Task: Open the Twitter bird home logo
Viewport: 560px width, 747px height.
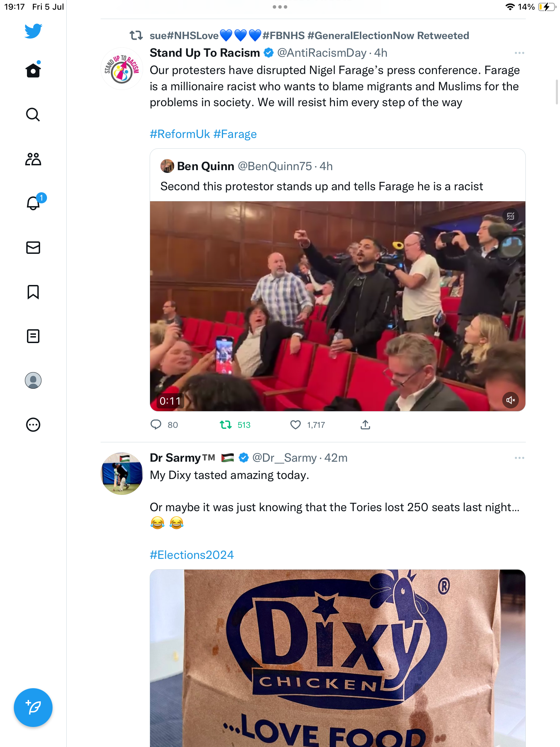Action: pos(33,31)
